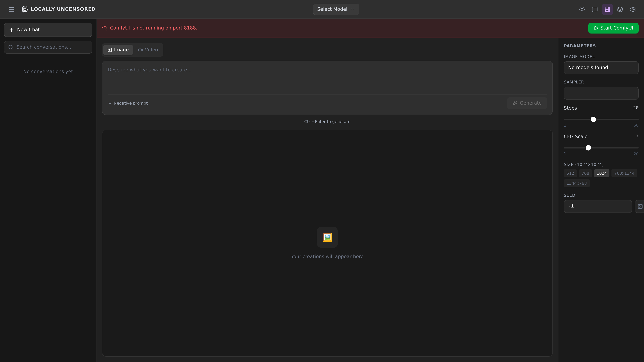Click the Steps slider handle
This screenshot has width=644, height=362.
click(593, 119)
